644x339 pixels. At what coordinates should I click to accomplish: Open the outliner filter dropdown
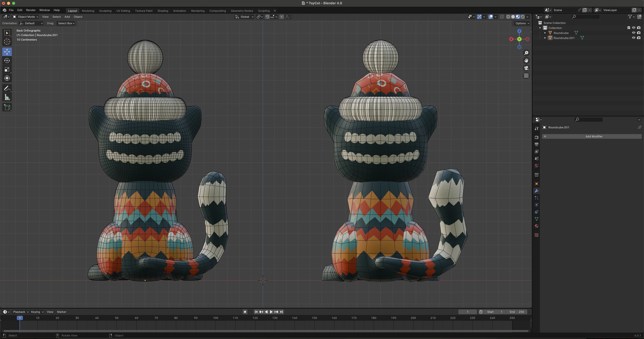(x=632, y=17)
